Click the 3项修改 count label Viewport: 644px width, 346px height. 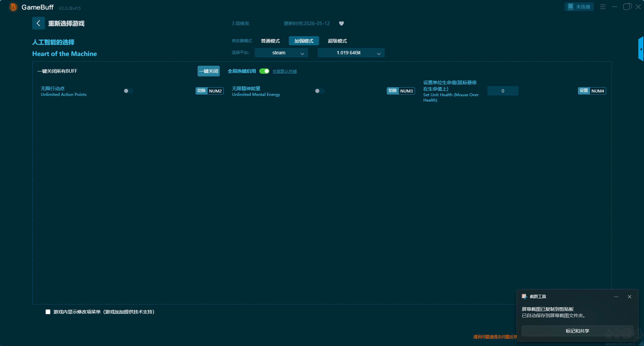[x=240, y=23]
